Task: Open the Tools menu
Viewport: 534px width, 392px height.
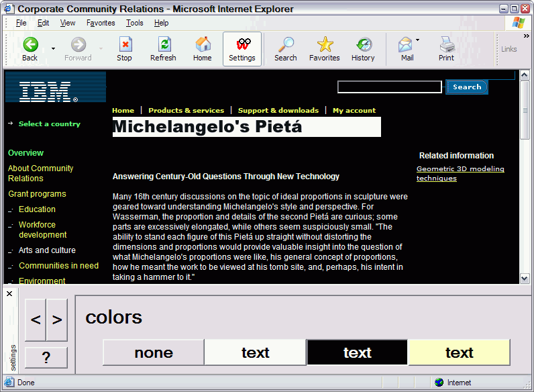Action: click(134, 23)
